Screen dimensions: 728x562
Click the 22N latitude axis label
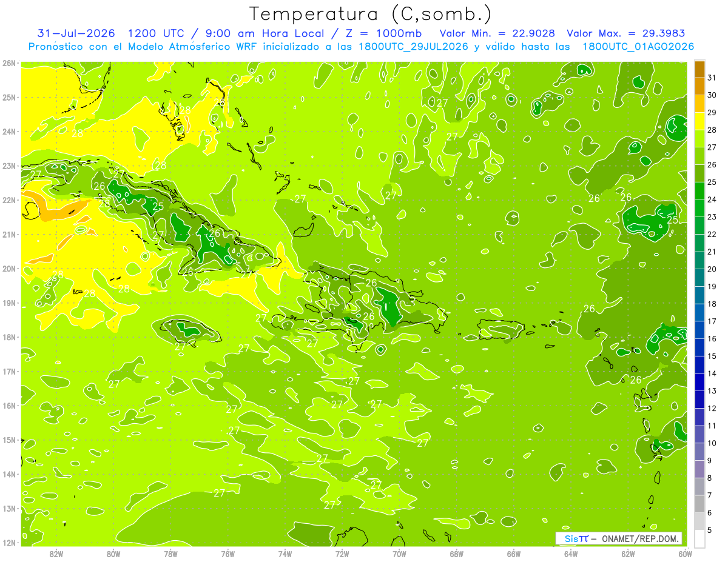[x=9, y=200]
